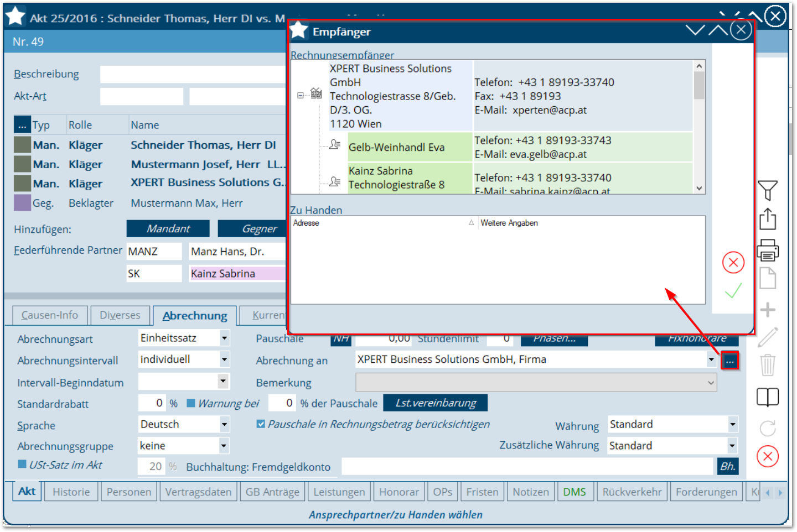Click the new document icon in right sidebar
This screenshot has height=532, width=797.
click(768, 278)
